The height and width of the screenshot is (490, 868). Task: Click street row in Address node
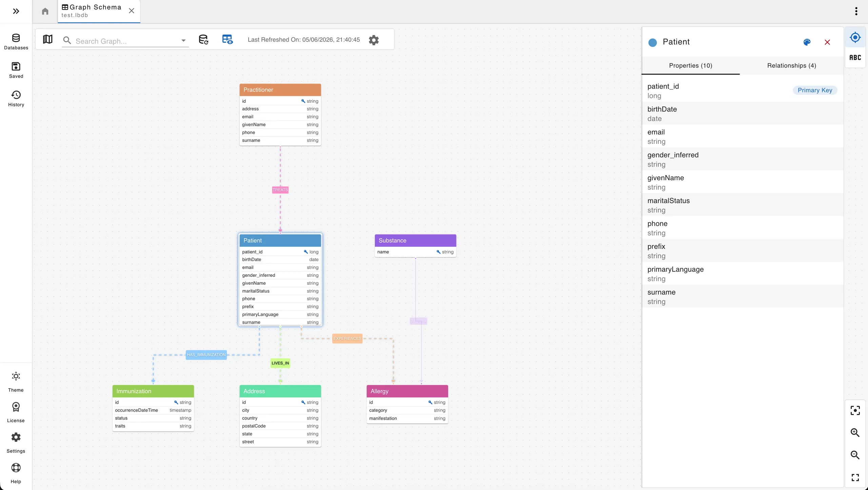coord(280,442)
